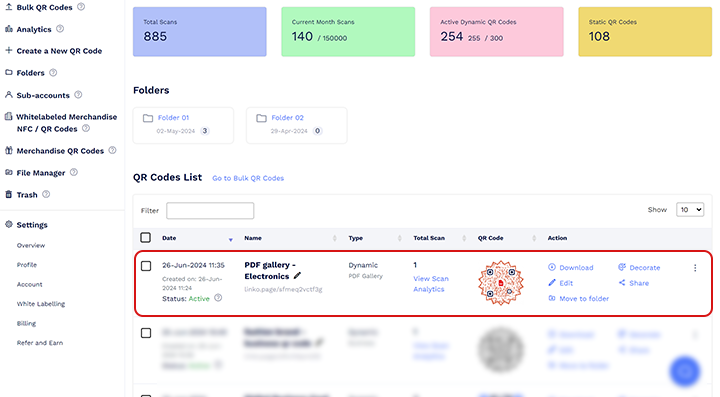Focus the Filter text field
The height and width of the screenshot is (397, 720).
210,211
